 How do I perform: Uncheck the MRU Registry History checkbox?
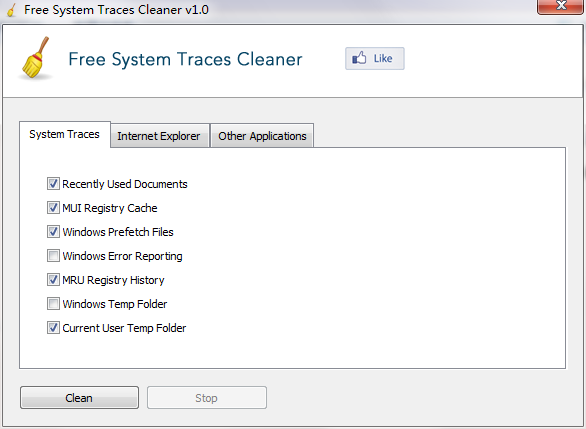pos(53,280)
